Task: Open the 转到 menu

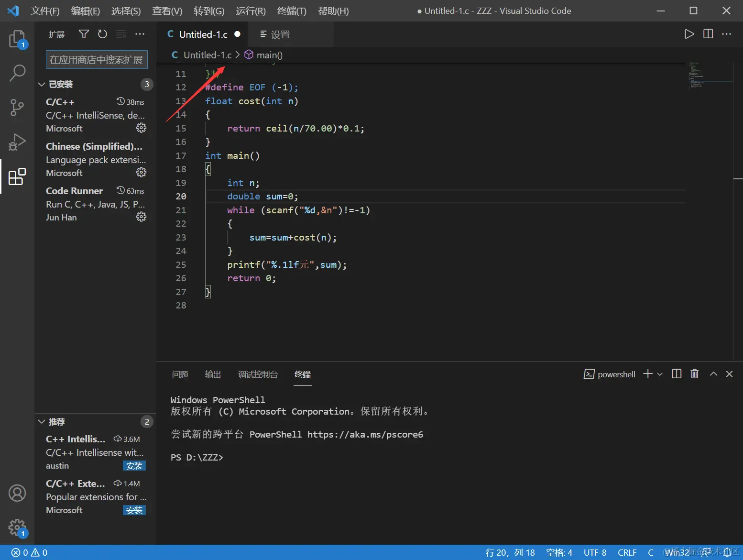Action: pyautogui.click(x=209, y=11)
